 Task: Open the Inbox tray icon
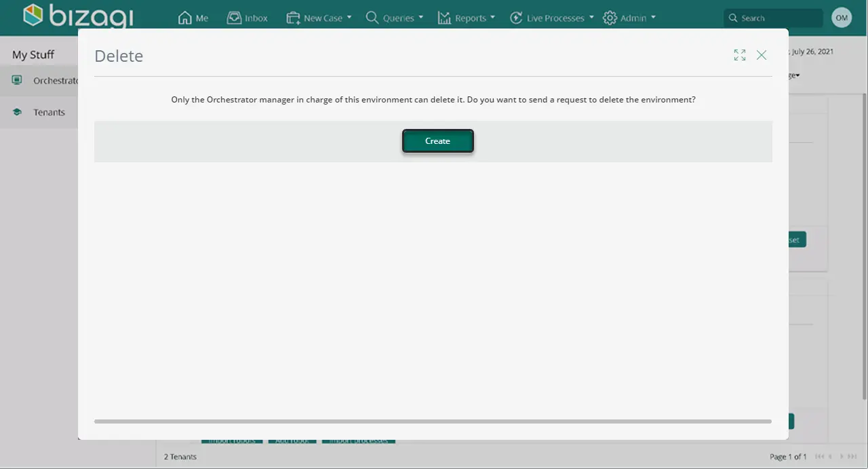pyautogui.click(x=234, y=18)
